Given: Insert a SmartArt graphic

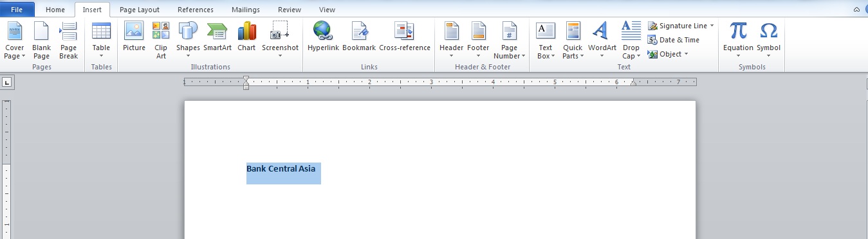Looking at the screenshot, I should point(217,37).
